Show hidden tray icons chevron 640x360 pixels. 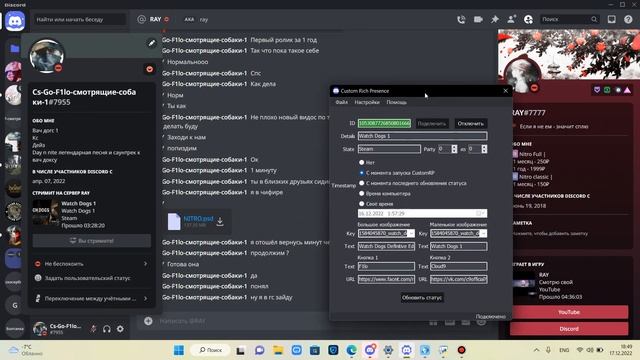click(x=536, y=350)
